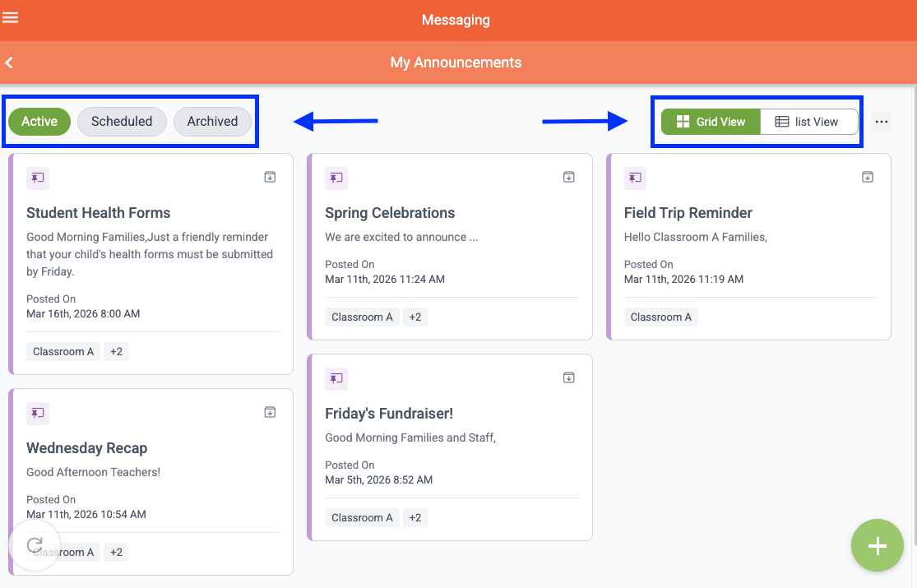Archive the Spring Celebrations announcement
Viewport: 917px width, 588px height.
pos(568,177)
